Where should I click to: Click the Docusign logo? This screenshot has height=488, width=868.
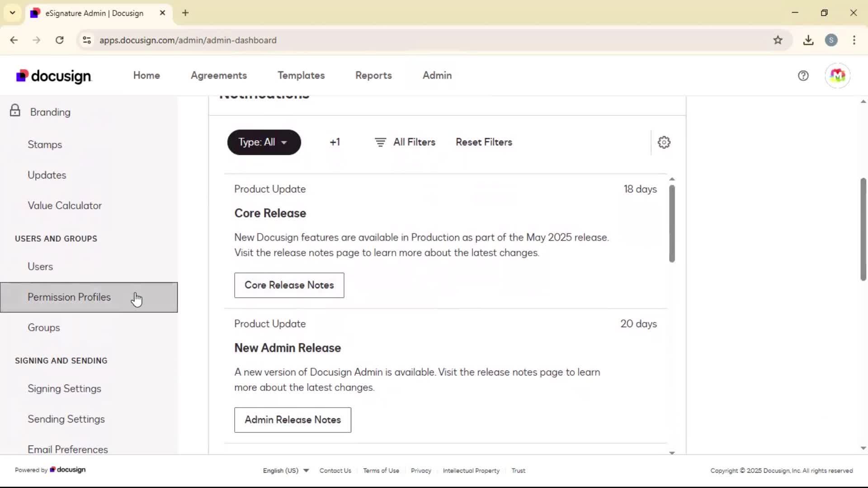[x=54, y=76]
